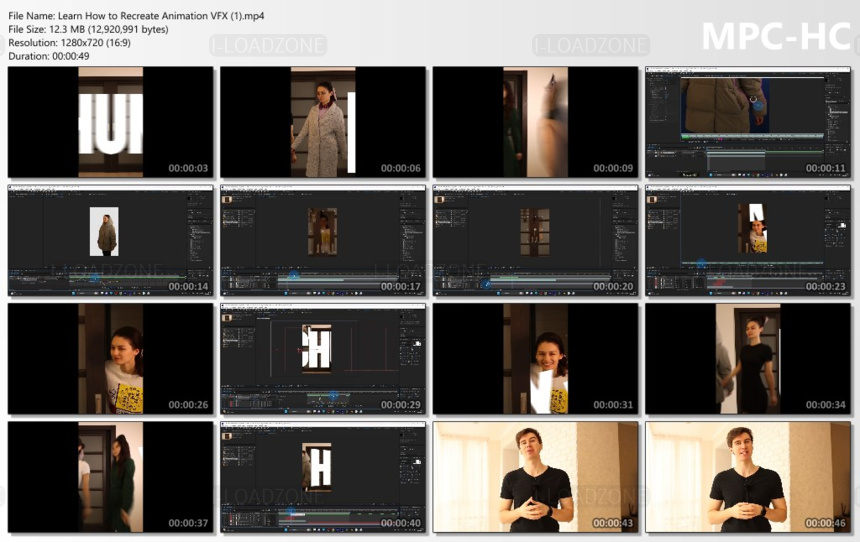Select the thumbnail at 00:00:09

[535, 122]
